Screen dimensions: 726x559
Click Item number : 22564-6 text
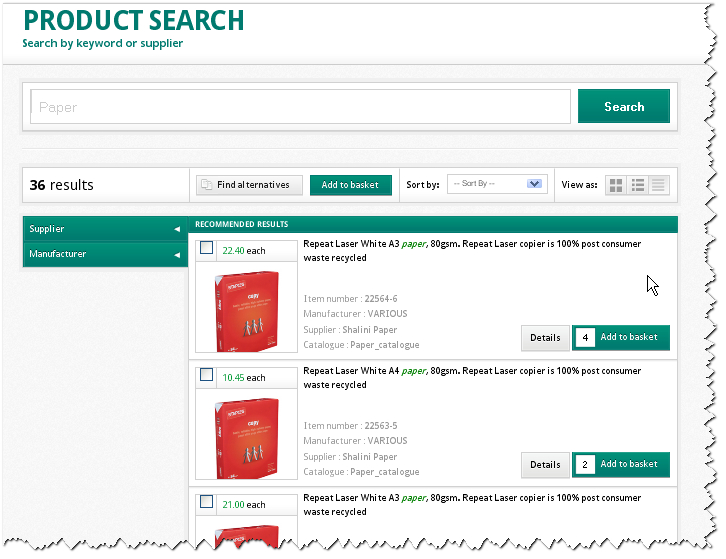(x=350, y=299)
